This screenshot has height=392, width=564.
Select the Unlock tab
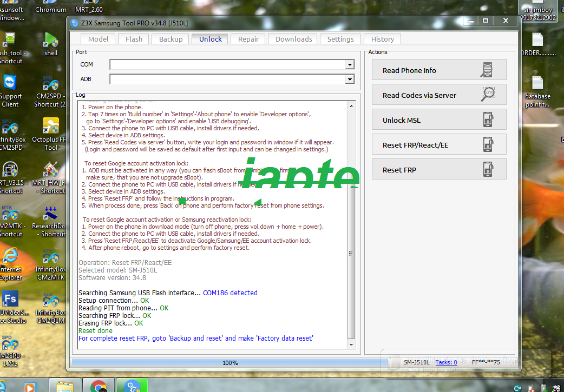[x=211, y=39]
